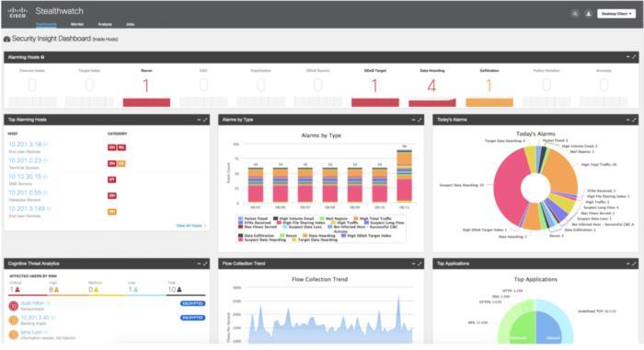Open 10.201.3.40 in Cognitive Threat Analytics

(35, 318)
